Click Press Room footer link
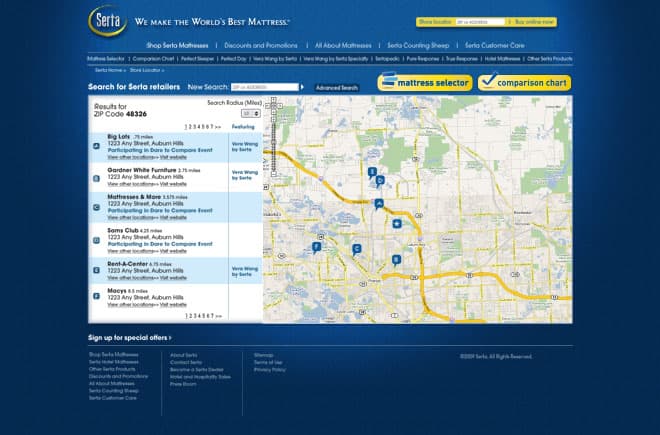This screenshot has height=435, width=660. pyautogui.click(x=183, y=384)
